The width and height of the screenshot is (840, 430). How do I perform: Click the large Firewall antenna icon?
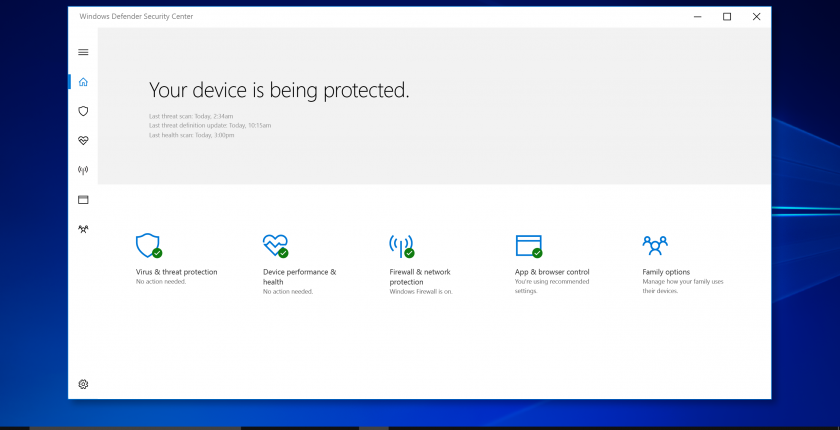coord(402,246)
